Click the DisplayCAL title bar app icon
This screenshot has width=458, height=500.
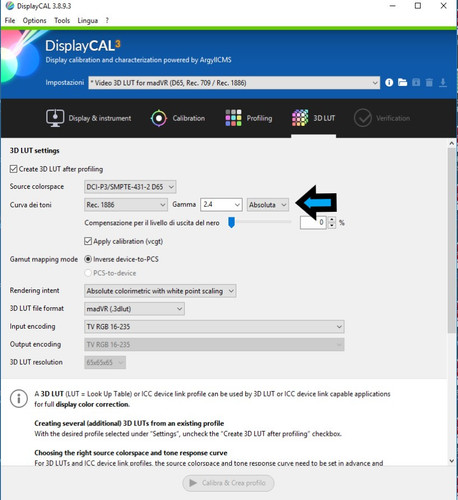point(10,6)
